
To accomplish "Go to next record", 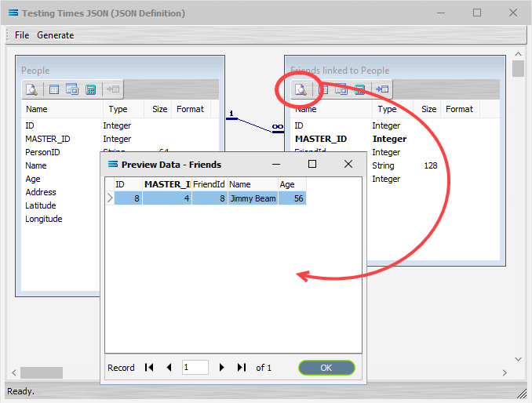I will pos(221,368).
